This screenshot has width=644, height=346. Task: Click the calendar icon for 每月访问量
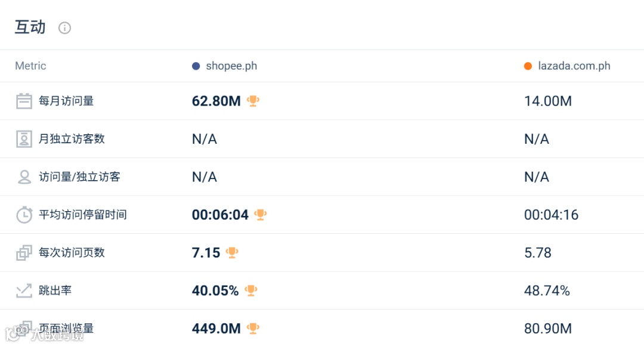[x=24, y=101]
